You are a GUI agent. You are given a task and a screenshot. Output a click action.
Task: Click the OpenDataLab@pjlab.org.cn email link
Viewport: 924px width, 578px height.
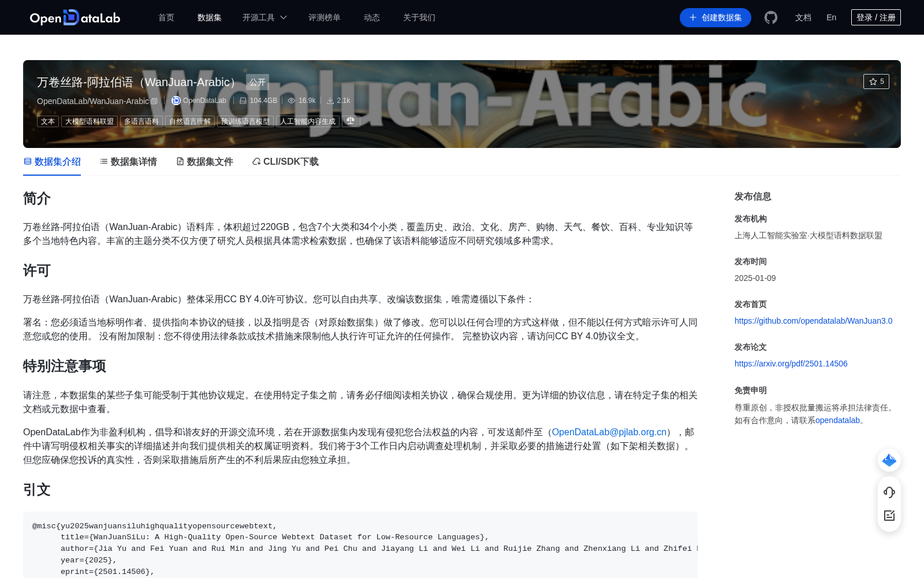(x=609, y=432)
